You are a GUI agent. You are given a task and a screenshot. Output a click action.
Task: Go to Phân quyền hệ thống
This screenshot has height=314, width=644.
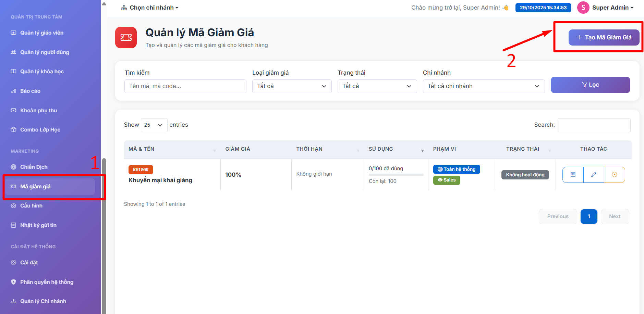coord(47,282)
